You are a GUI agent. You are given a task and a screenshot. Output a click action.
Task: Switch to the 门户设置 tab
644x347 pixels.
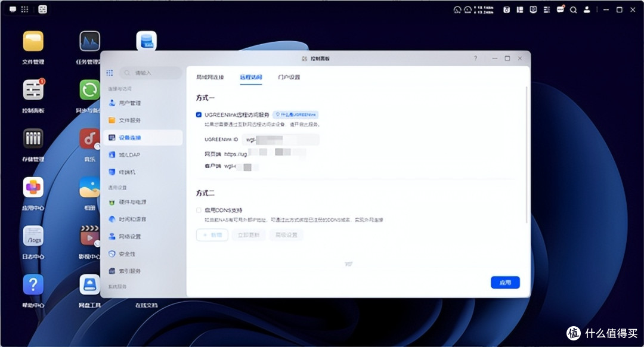(x=289, y=77)
